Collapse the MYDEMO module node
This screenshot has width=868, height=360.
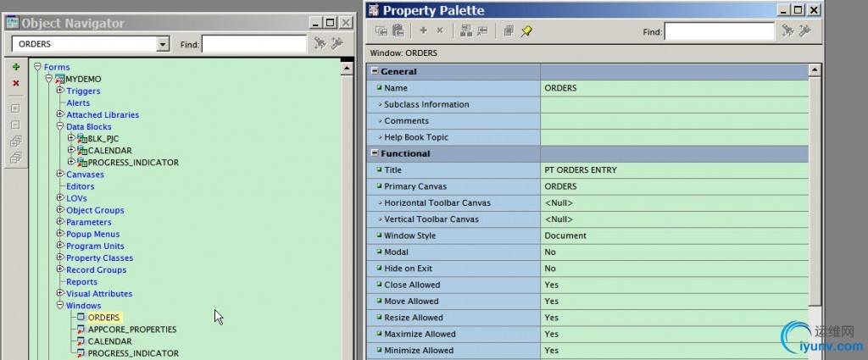(48, 79)
